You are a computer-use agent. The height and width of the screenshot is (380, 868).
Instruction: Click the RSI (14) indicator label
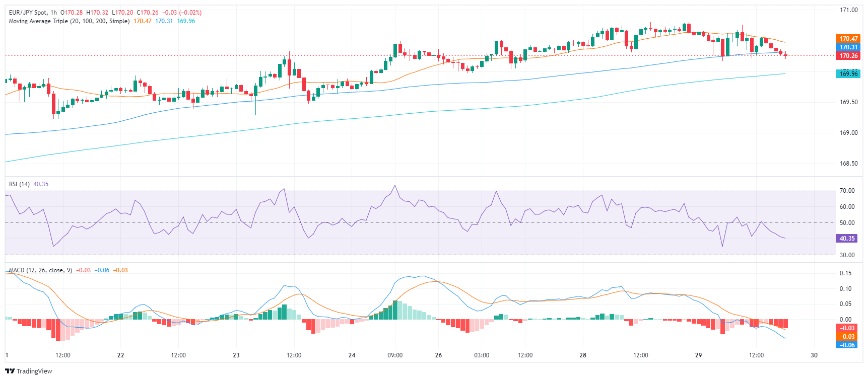[x=19, y=184]
